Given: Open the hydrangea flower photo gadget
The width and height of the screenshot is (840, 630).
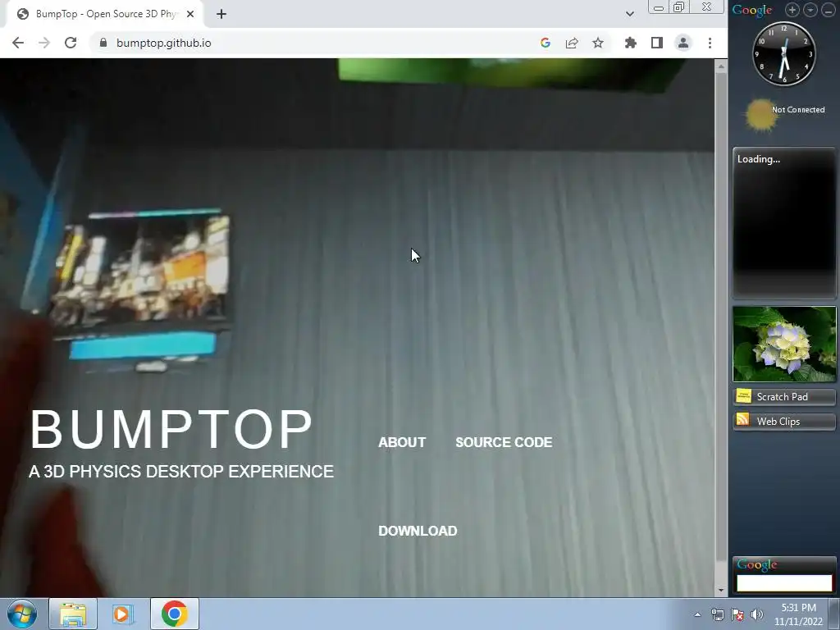Looking at the screenshot, I should [x=784, y=344].
